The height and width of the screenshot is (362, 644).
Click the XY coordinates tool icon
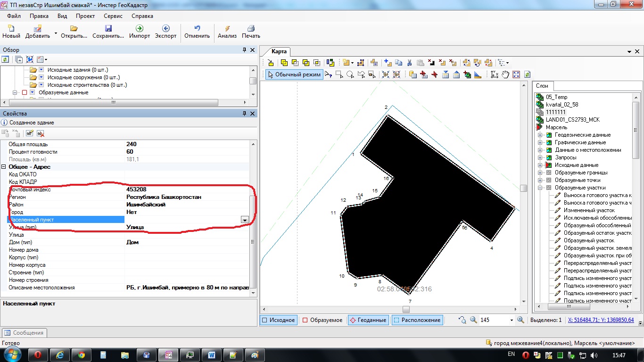495,74
